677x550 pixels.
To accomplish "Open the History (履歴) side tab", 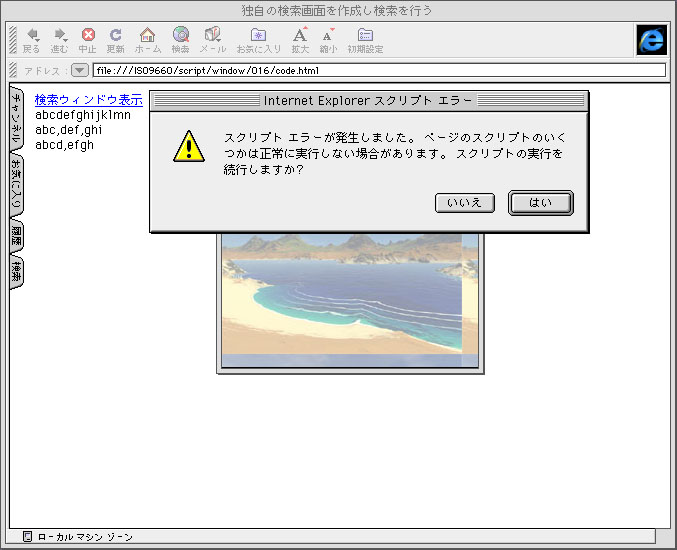I will 16,236.
